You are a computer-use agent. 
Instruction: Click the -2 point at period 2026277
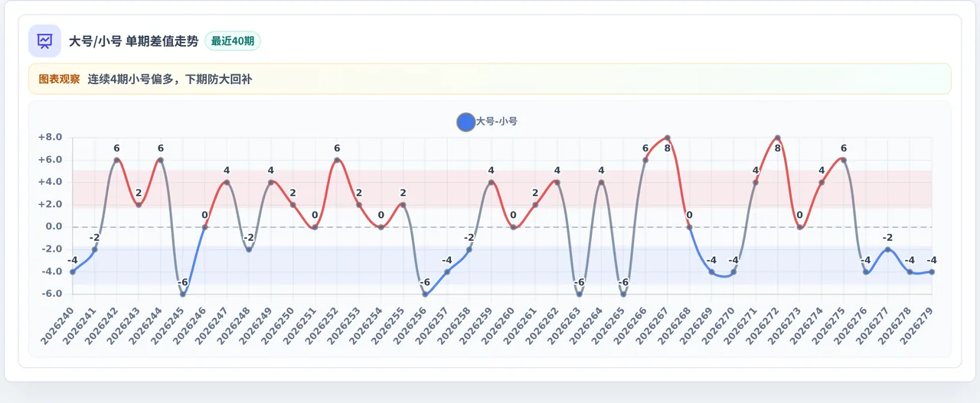pyautogui.click(x=888, y=249)
